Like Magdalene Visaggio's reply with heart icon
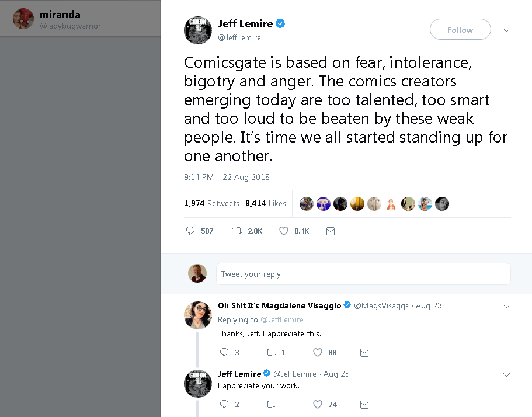The image size is (532, 417). coord(318,352)
